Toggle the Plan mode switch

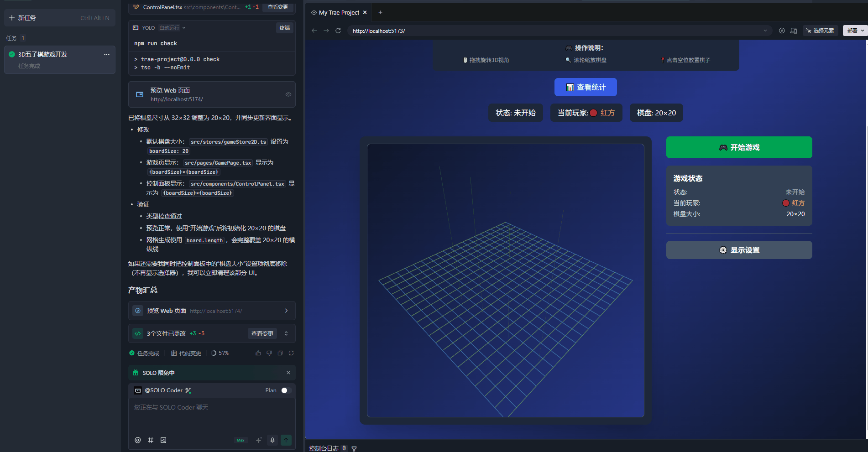[x=286, y=390]
